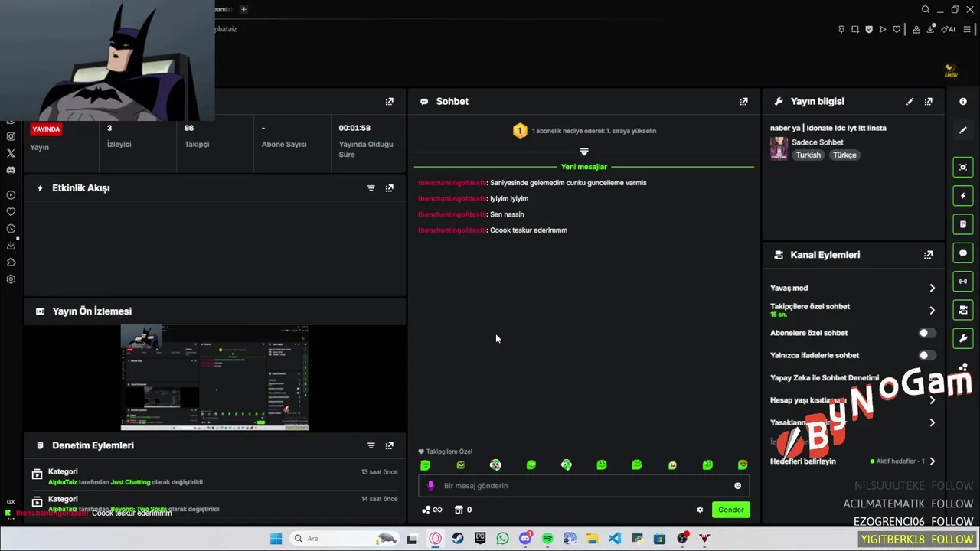Toggle the chat bubble widget in sidebar

pyautogui.click(x=963, y=253)
